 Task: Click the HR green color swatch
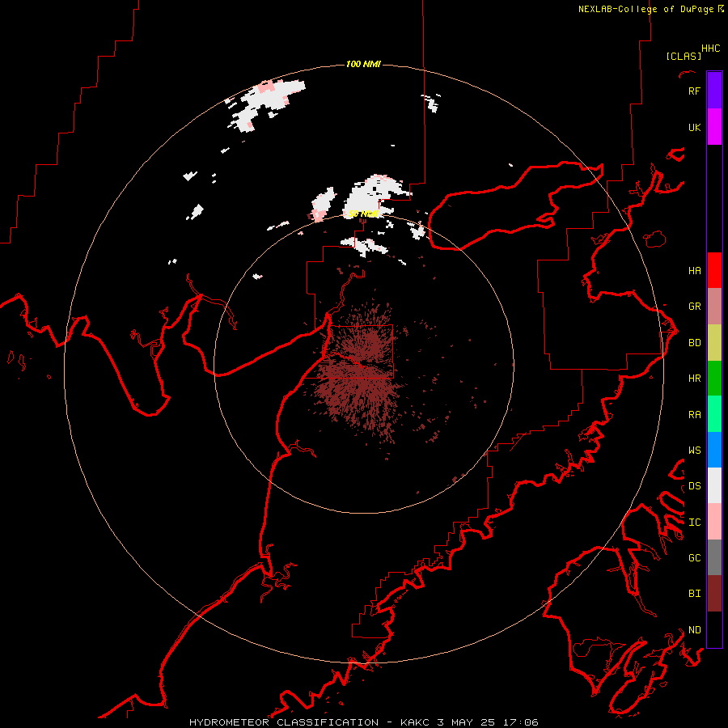coord(714,379)
